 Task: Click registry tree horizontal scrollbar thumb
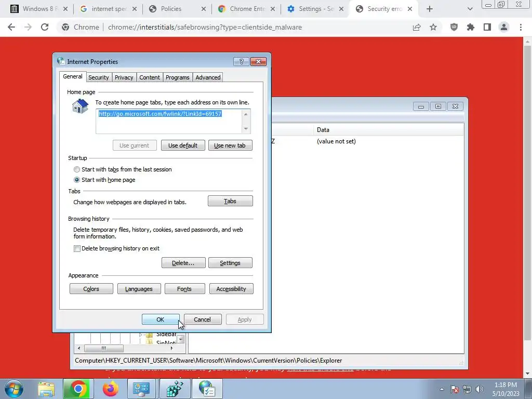coord(104,348)
